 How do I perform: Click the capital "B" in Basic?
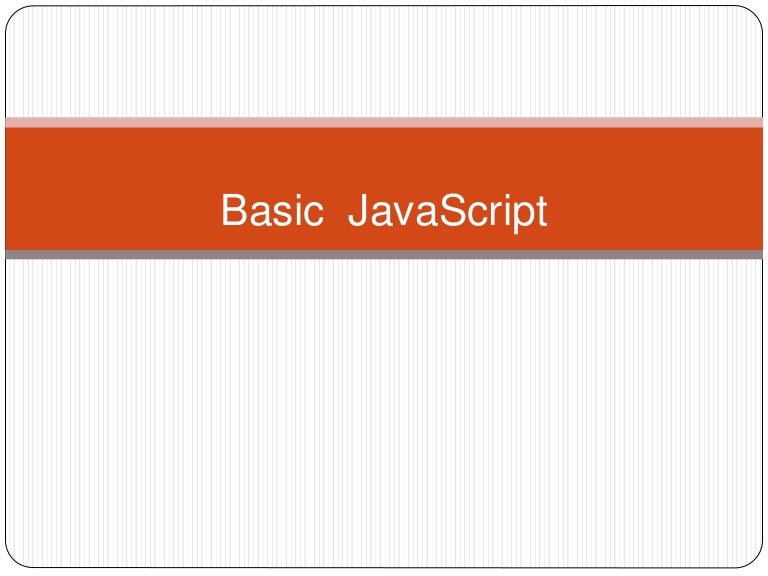232,211
